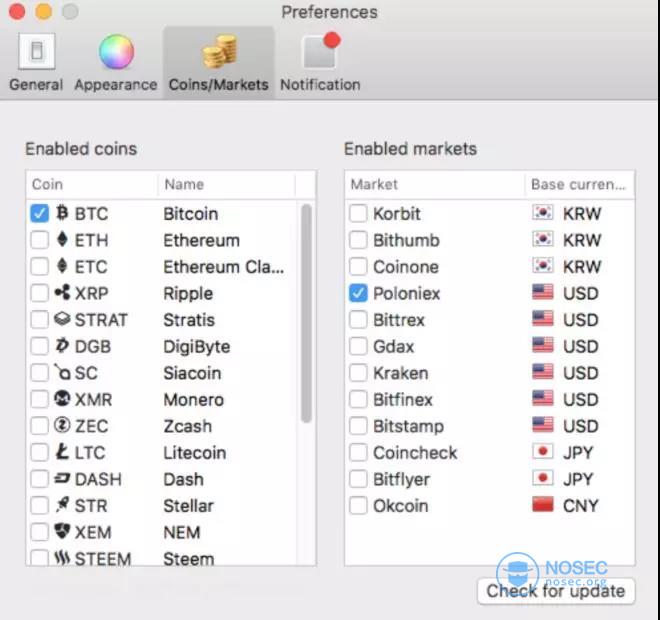The image size is (660, 620).
Task: Enable the ETC coin checkbox
Action: [x=40, y=266]
